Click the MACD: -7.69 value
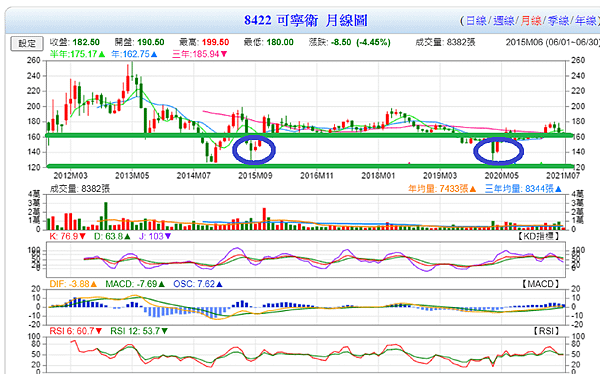Viewport: 600px width, 374px height. pyautogui.click(x=135, y=284)
